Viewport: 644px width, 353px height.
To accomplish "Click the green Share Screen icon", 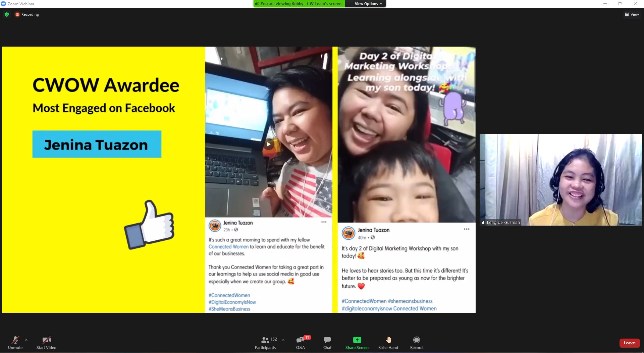I will 357,340.
